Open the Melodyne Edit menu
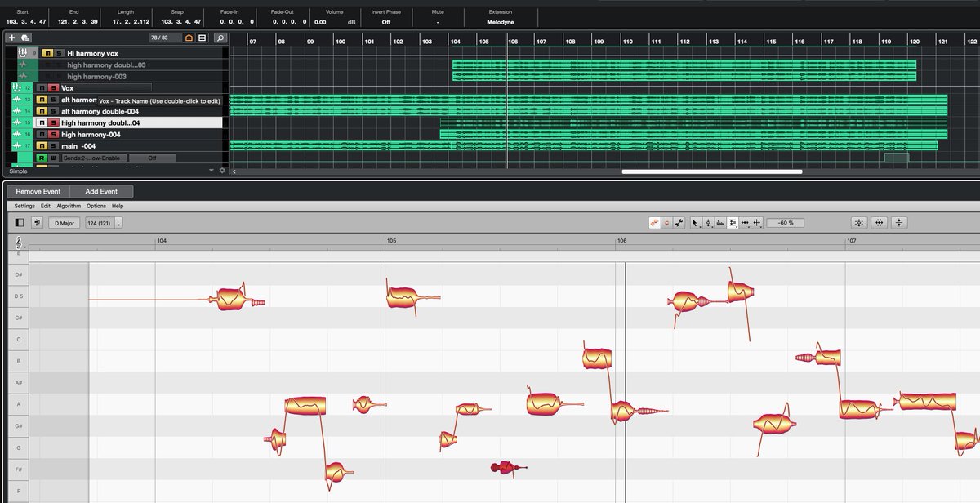The height and width of the screenshot is (503, 980). [x=46, y=206]
